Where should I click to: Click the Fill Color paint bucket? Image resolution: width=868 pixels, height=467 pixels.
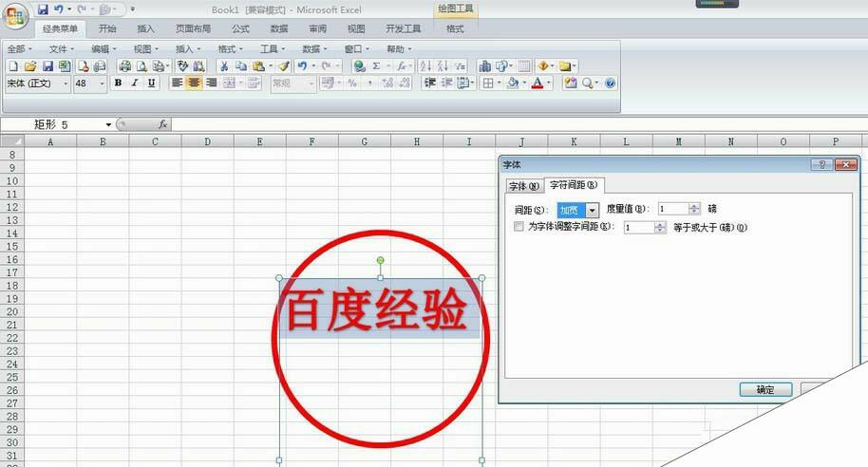tap(513, 83)
